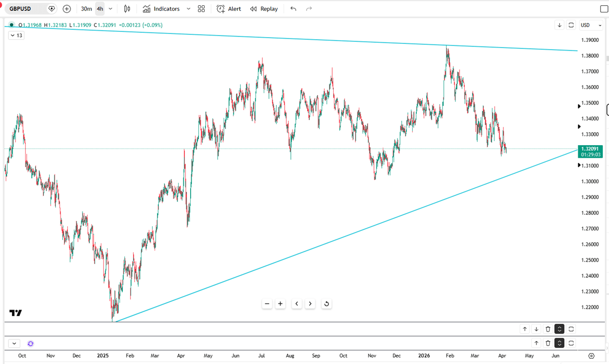
Task: Open the Indicators dialog
Action: (x=161, y=9)
